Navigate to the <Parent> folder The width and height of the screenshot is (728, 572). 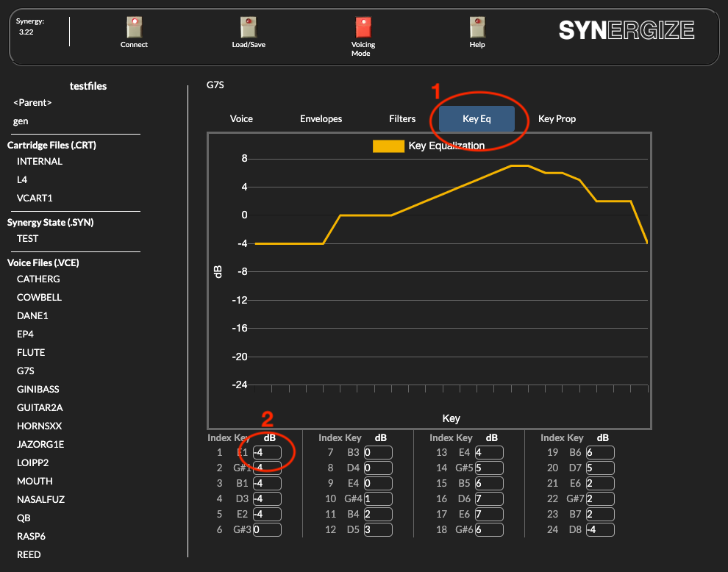point(32,103)
